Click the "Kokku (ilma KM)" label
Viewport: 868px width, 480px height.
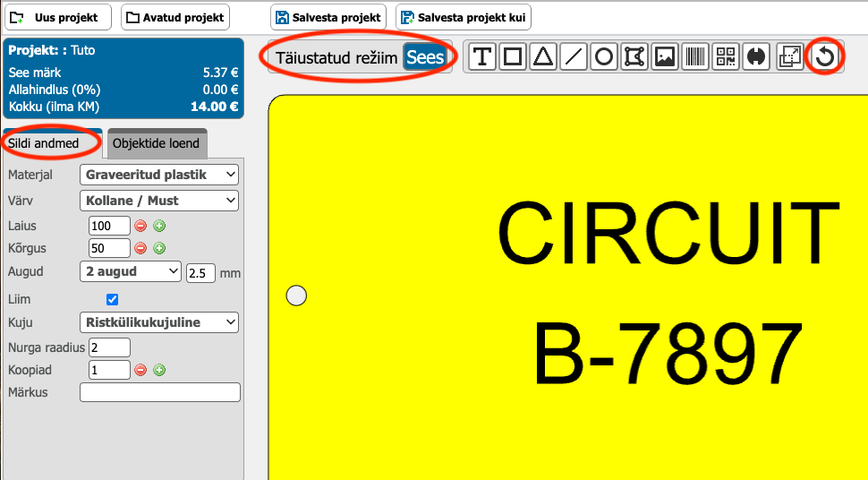(x=54, y=107)
